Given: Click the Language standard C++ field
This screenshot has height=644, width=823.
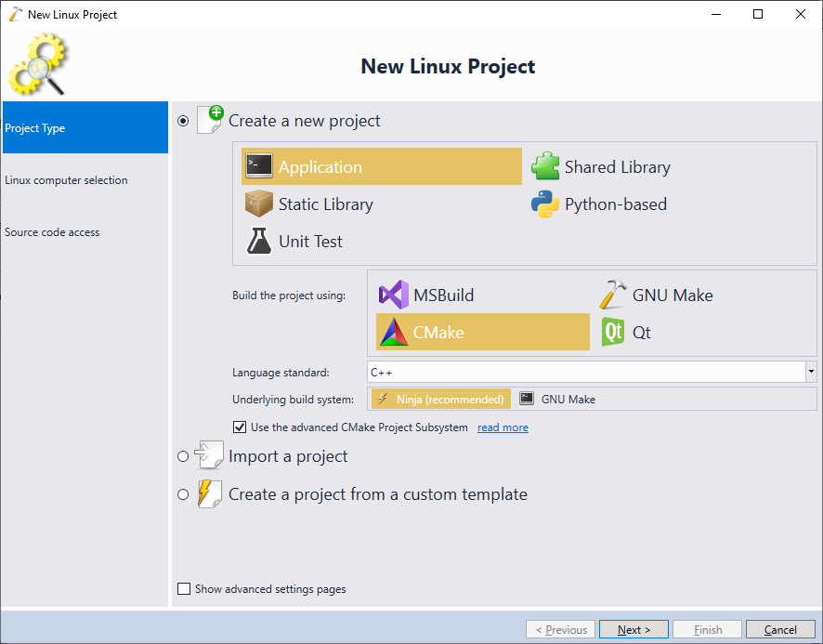Looking at the screenshot, I should (x=586, y=372).
